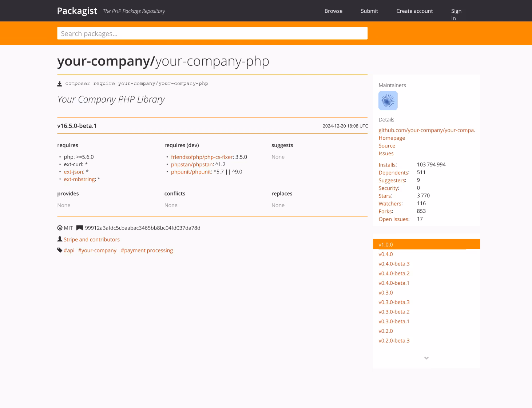Screen dimensions: 532x408
Task: View the Dependents list
Action: pos(393,173)
